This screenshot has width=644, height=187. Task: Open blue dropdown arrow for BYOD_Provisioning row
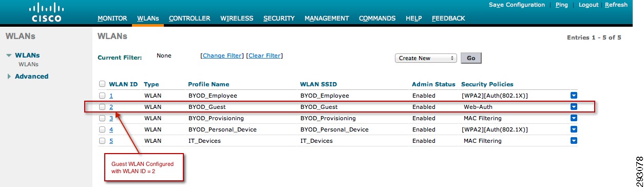pyautogui.click(x=574, y=118)
